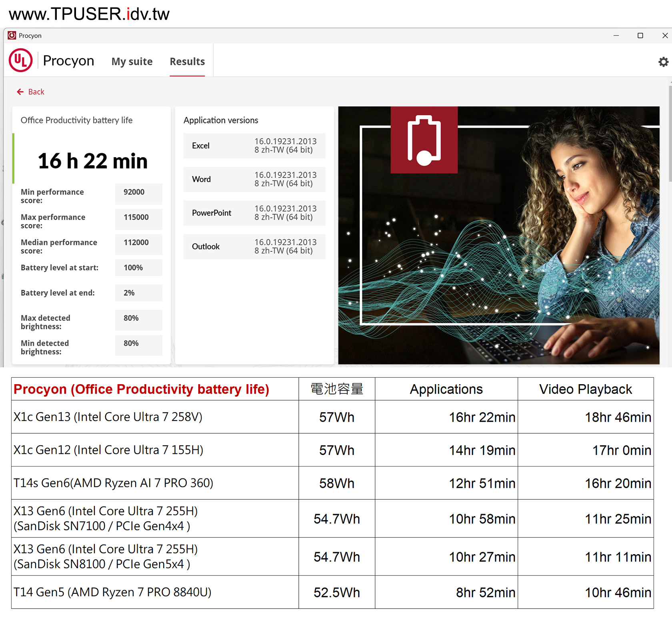Click the 16 h 22 min result
672x629 pixels.
coord(92,161)
